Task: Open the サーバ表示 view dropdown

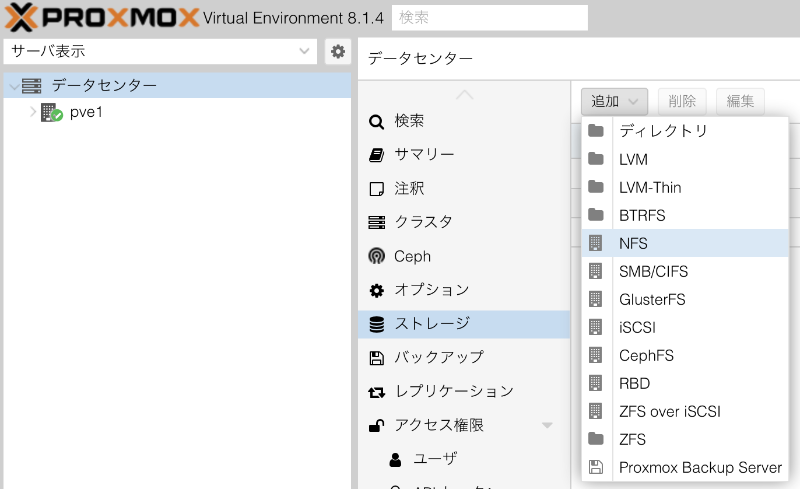Action: pos(161,51)
